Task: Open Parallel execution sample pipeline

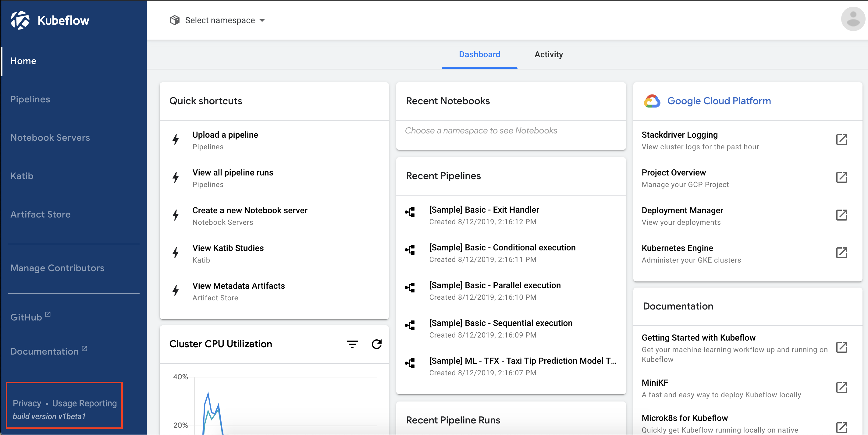Action: [495, 285]
